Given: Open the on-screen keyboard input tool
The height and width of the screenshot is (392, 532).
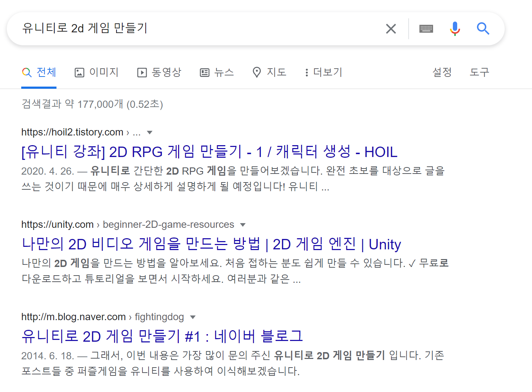Looking at the screenshot, I should (x=426, y=29).
